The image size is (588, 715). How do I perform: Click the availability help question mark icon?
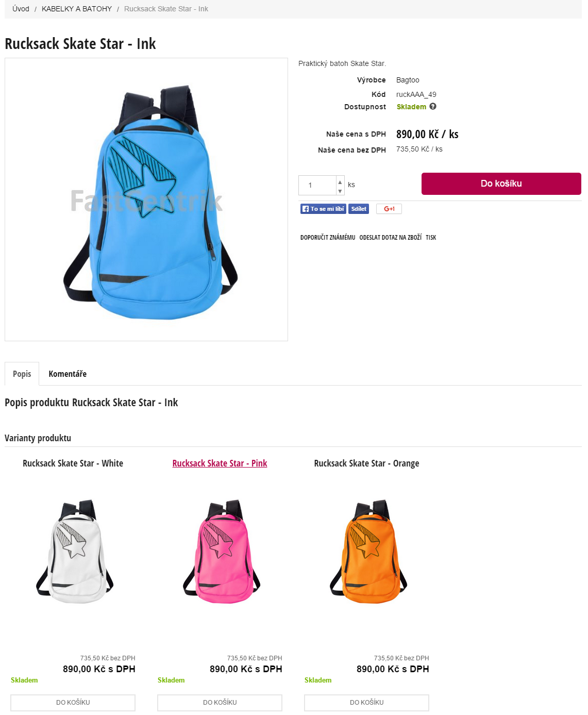point(433,106)
